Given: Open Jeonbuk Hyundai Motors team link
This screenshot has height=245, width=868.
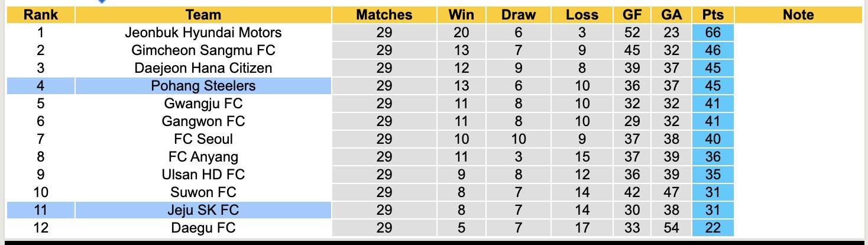Looking at the screenshot, I should click(x=203, y=33).
